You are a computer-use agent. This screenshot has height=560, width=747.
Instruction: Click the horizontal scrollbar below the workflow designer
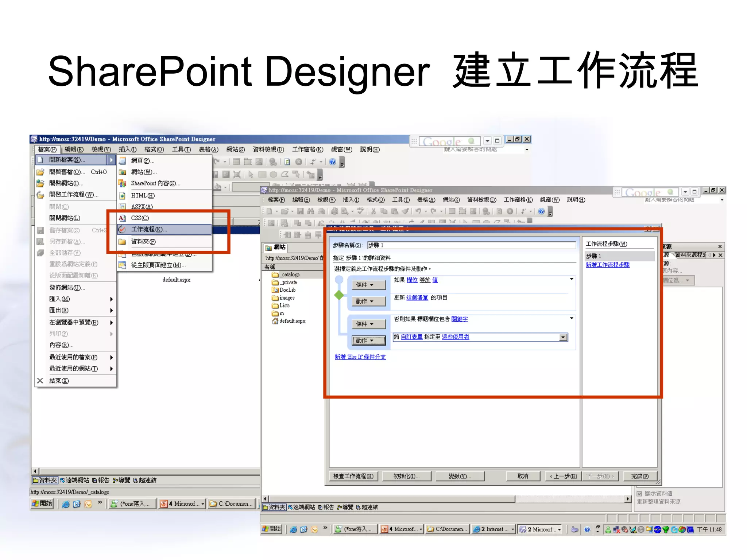pyautogui.click(x=447, y=499)
